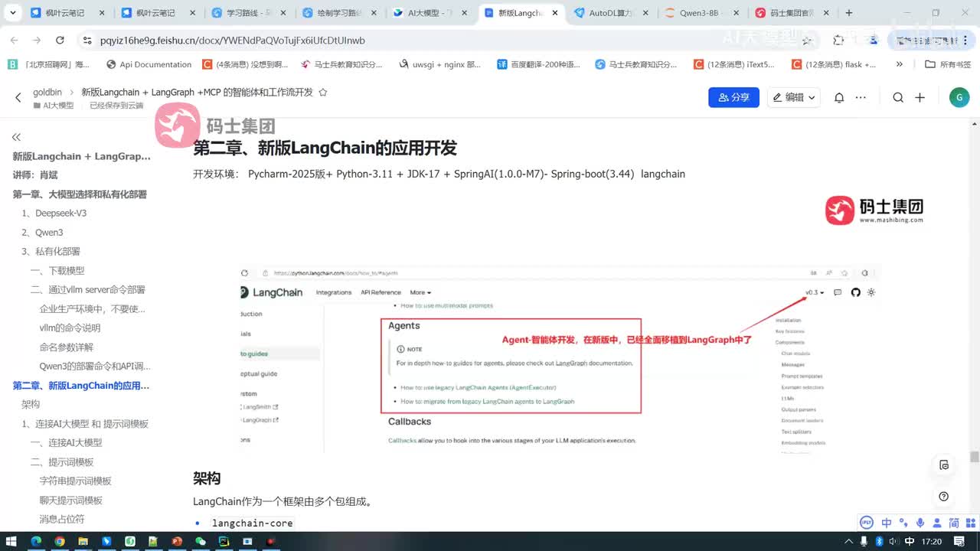Image resolution: width=980 pixels, height=551 pixels.
Task: Open the tab search dropdown arrow
Action: coord(13,13)
